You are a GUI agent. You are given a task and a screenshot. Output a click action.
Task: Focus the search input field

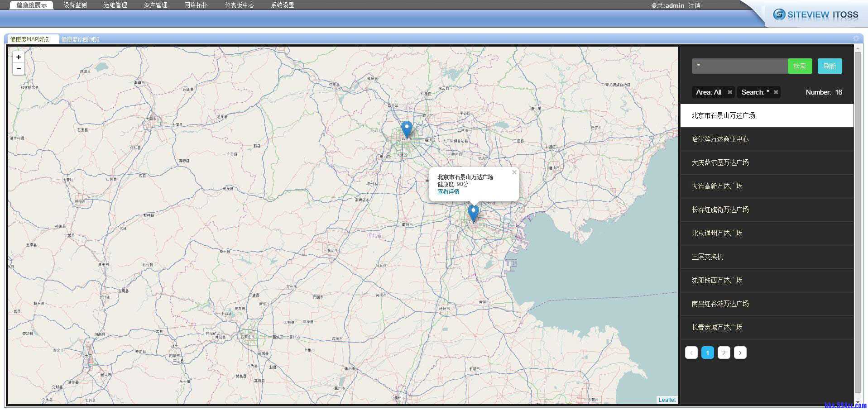tap(739, 66)
